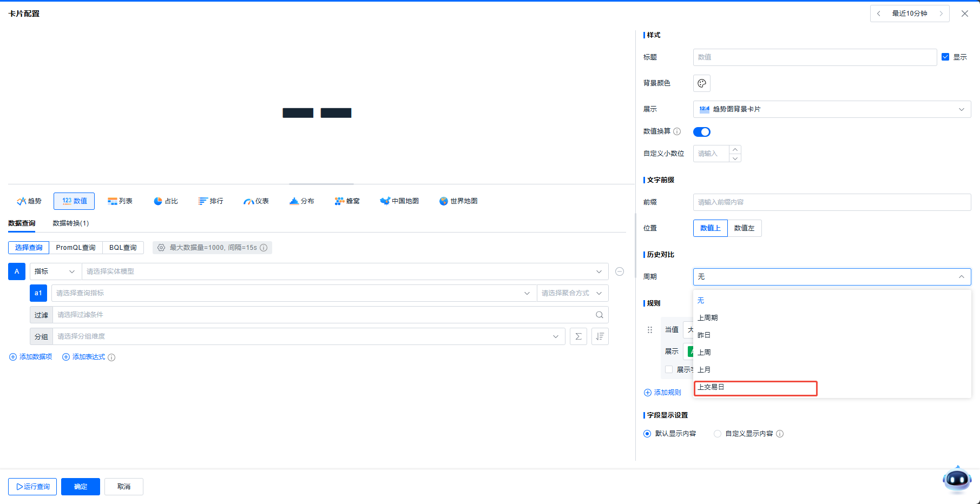Click the sigma aggregate icon button
Screen dimensions: 980x504
point(578,336)
